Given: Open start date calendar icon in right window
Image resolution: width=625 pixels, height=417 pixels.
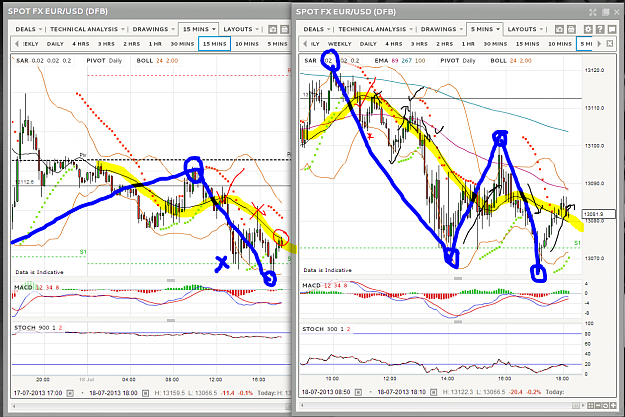Looking at the screenshot, I should (358, 392).
